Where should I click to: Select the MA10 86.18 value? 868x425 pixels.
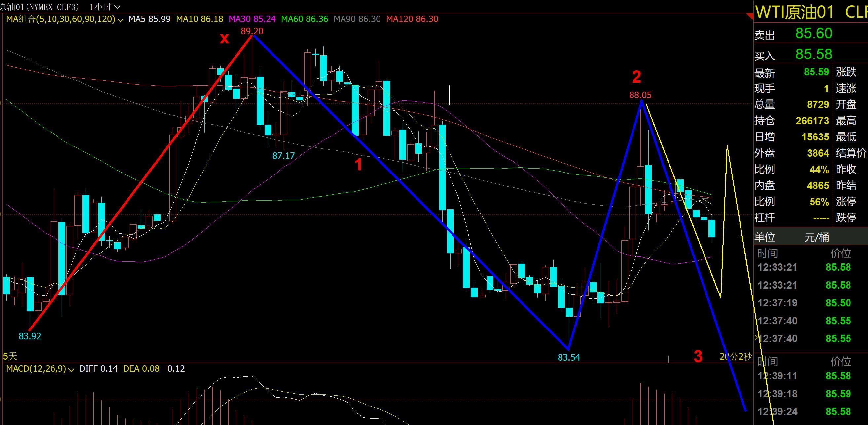(x=199, y=19)
